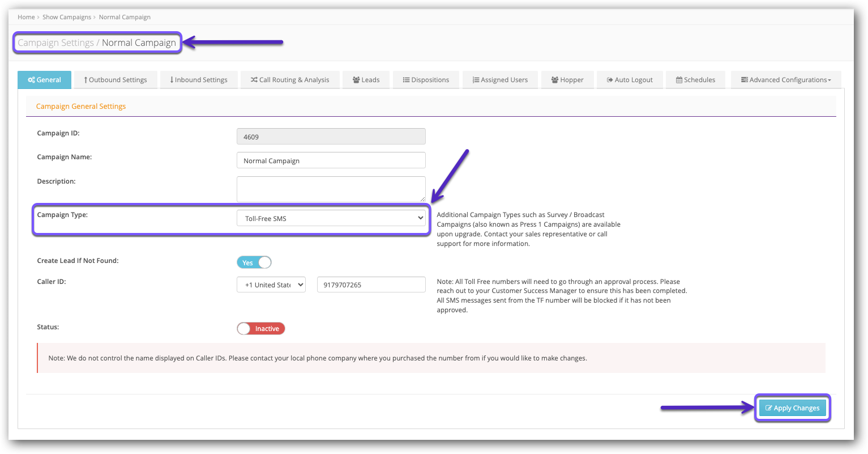Click the Campaign Settings / Normal Campaign title
Viewport: 868px width, 454px height.
(97, 43)
